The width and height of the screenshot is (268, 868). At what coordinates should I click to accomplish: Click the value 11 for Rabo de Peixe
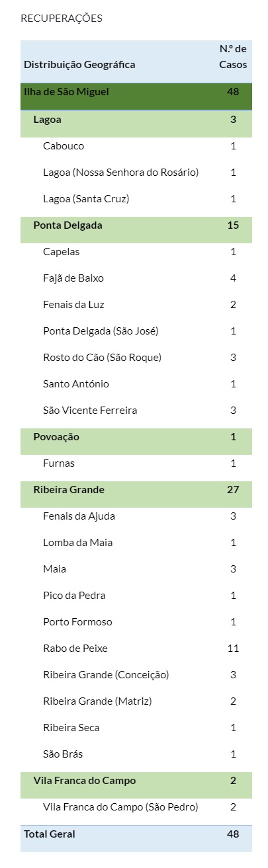click(233, 649)
